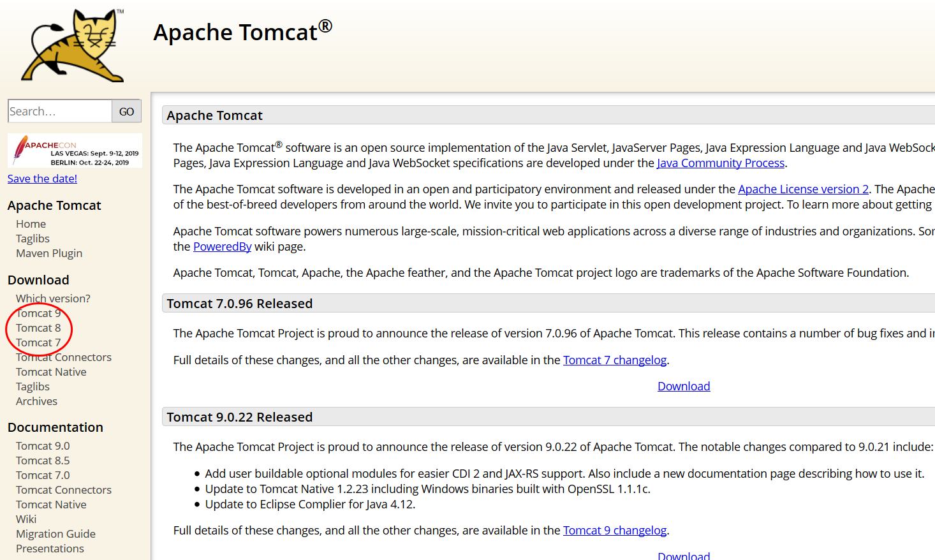The image size is (935, 560).
Task: Click the GO search button
Action: [127, 111]
